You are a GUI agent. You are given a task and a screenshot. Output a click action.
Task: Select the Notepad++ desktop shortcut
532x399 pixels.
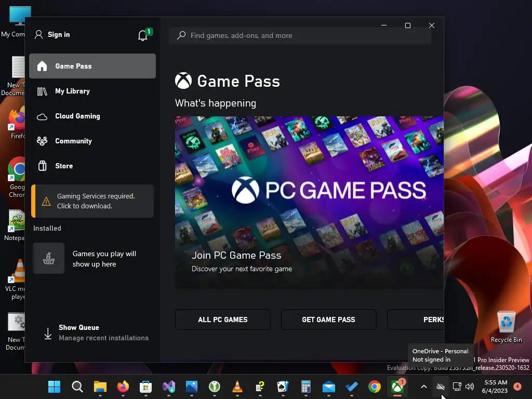[x=14, y=225]
